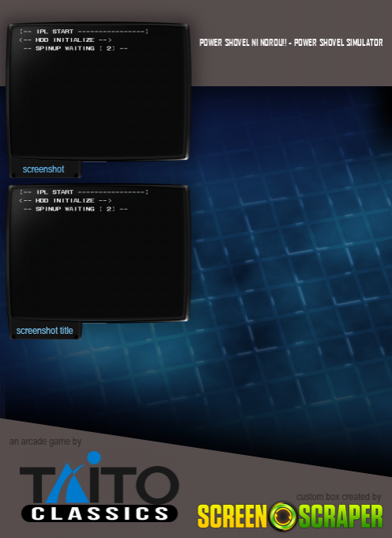This screenshot has height=538, width=392.
Task: Click the yellow SCREEN word logo
Action: click(x=232, y=517)
